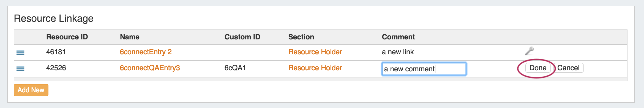Viewport: 644px width, 108px height.
Task: Click the Comment column header
Action: pos(398,37)
